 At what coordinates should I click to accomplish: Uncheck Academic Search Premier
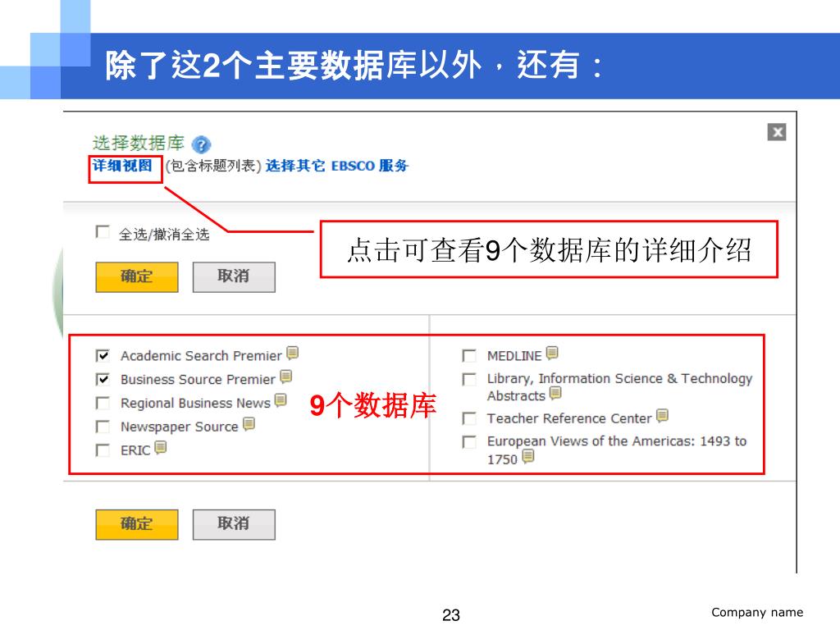103,356
